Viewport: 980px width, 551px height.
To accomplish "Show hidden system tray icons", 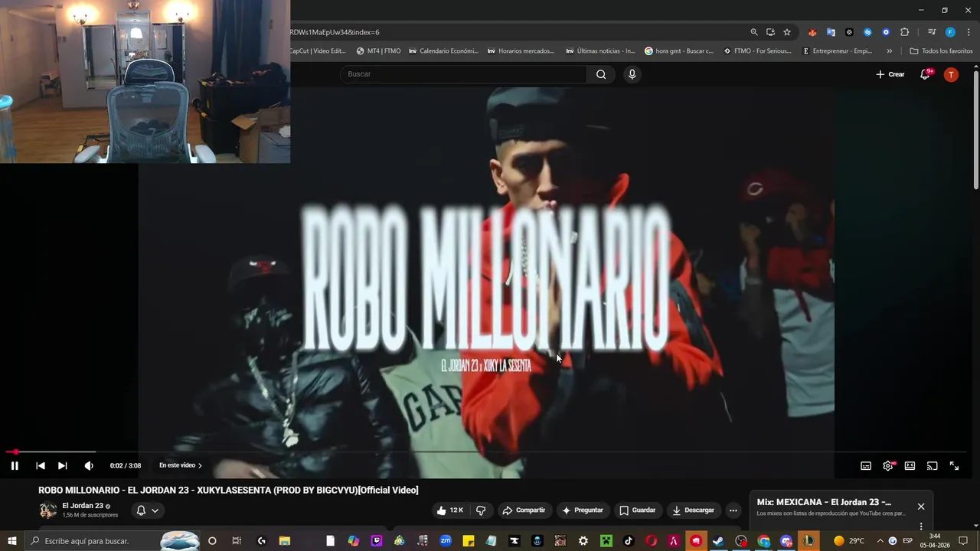I will tap(880, 541).
